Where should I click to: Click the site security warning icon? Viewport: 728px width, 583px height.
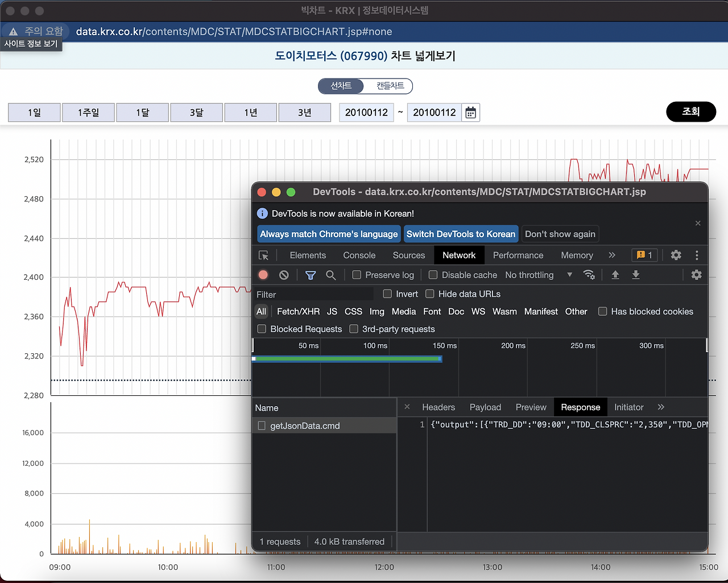point(13,32)
